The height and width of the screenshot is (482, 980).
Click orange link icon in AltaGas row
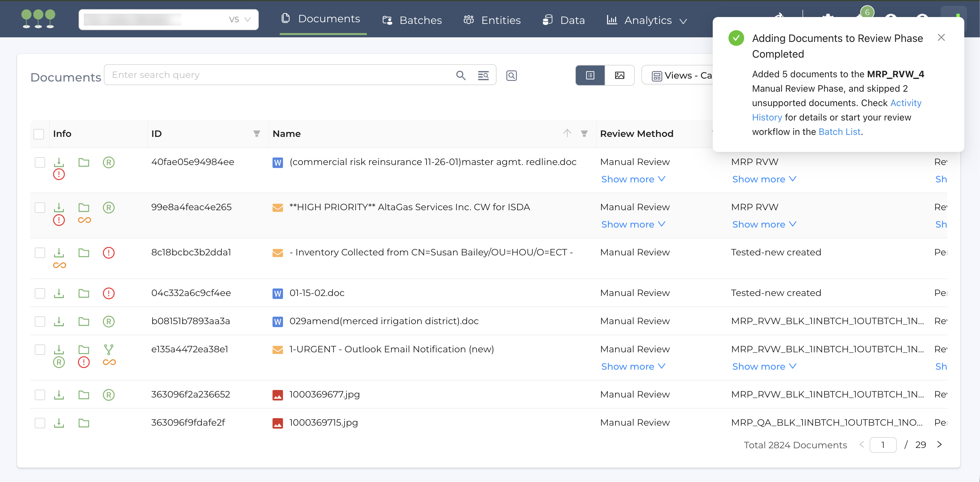[x=84, y=220]
